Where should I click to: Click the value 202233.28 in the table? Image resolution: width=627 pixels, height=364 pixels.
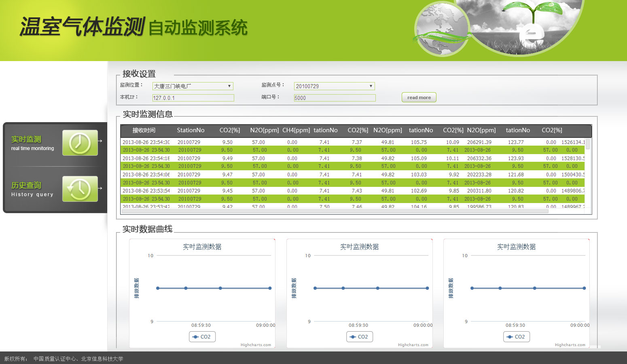[479, 175]
